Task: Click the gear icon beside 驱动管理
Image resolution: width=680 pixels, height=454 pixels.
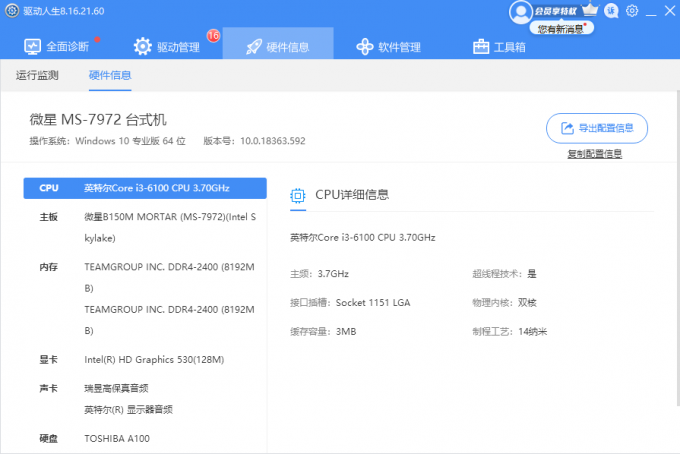Action: tap(143, 46)
